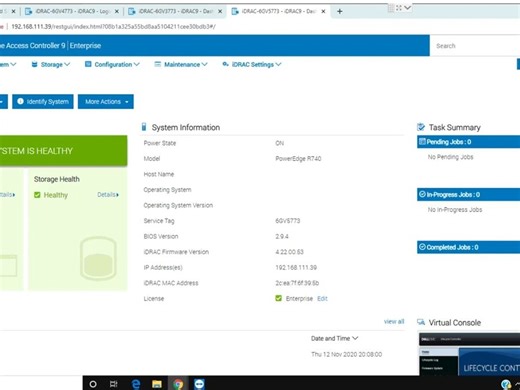Open TeamViewer from the taskbar
520x390 pixels.
(x=199, y=384)
